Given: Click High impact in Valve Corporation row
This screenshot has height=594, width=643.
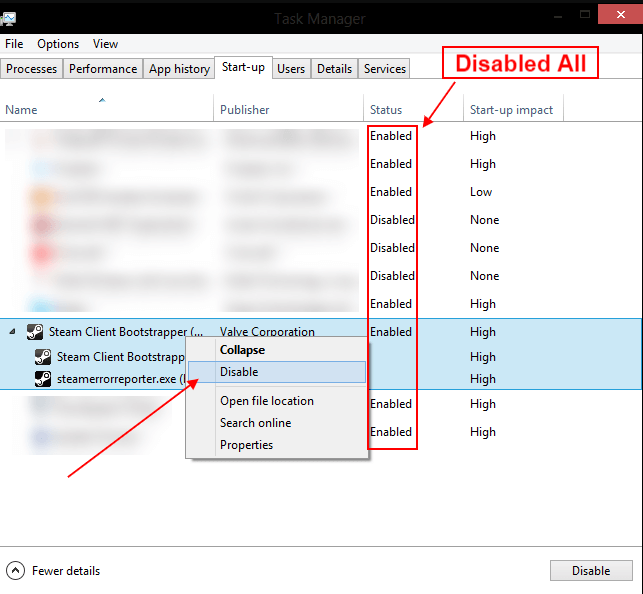Looking at the screenshot, I should click(483, 332).
